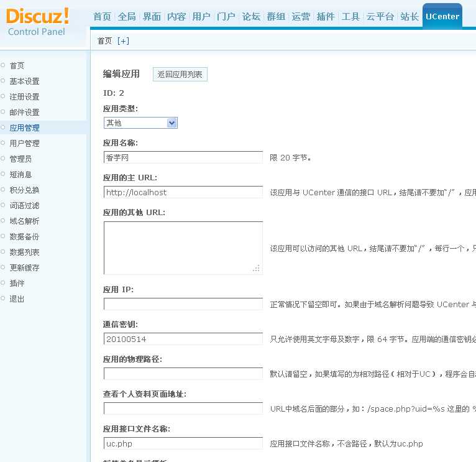Screen dimensions: 476x462
Task: Open the 应用类型 dropdown showing 其他
Action: tap(140, 122)
